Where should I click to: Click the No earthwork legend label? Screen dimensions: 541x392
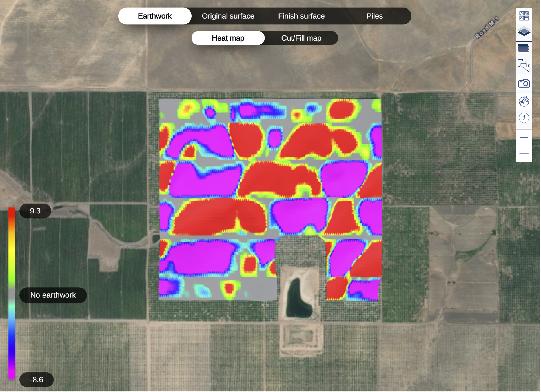pos(53,295)
